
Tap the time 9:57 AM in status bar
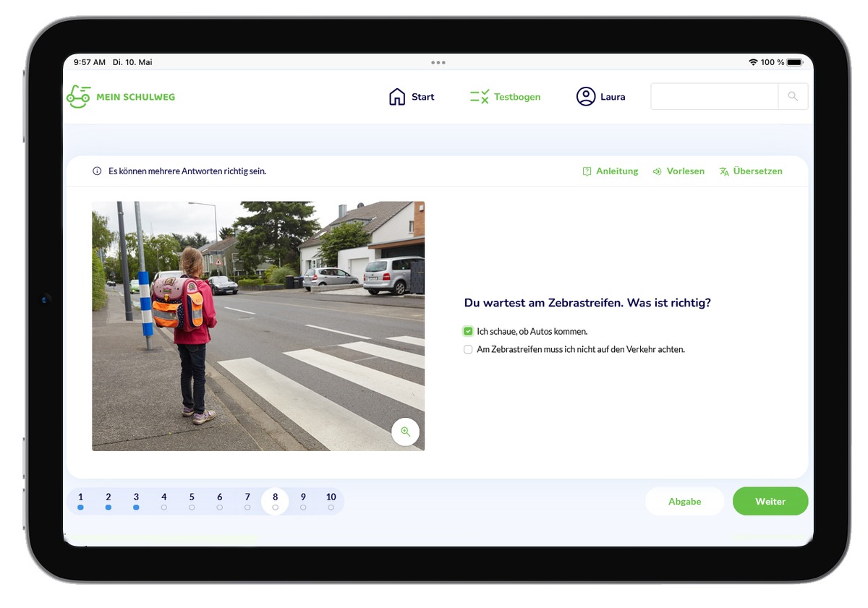pos(90,62)
